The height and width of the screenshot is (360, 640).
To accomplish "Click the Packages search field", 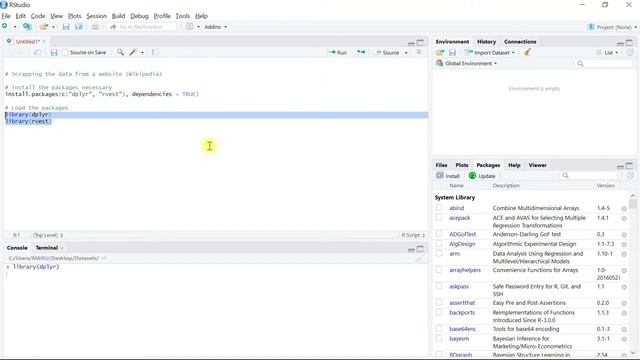I will [x=590, y=176].
